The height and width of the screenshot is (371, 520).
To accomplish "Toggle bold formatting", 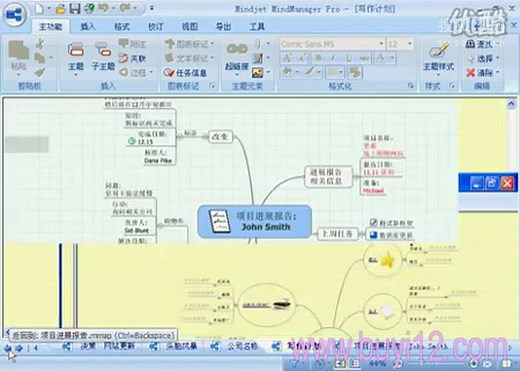I will tap(319, 58).
